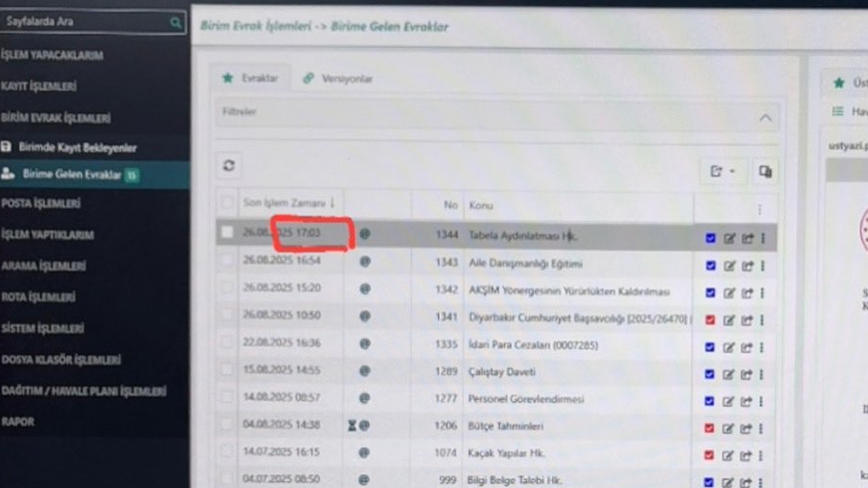Tick the checkbox for Bütçe Tahminleri row
The height and width of the screenshot is (488, 868).
click(227, 424)
